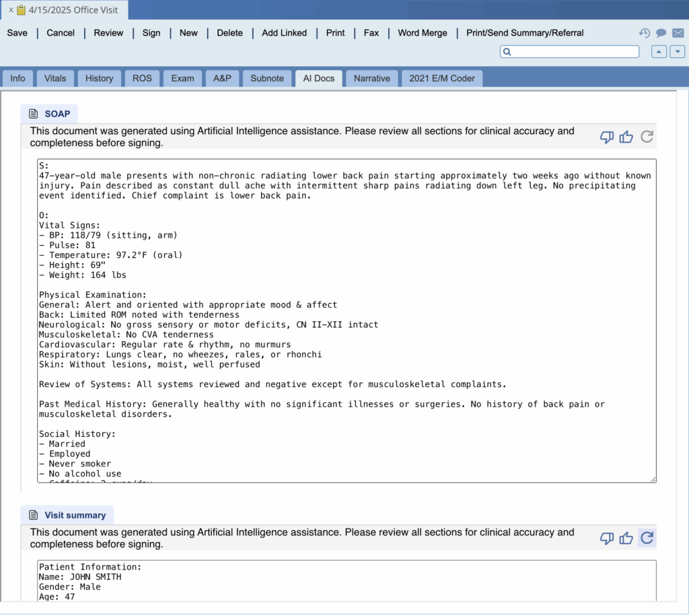
Task: Close the 4/15/2025 Office Visit tab
Action: coord(11,10)
